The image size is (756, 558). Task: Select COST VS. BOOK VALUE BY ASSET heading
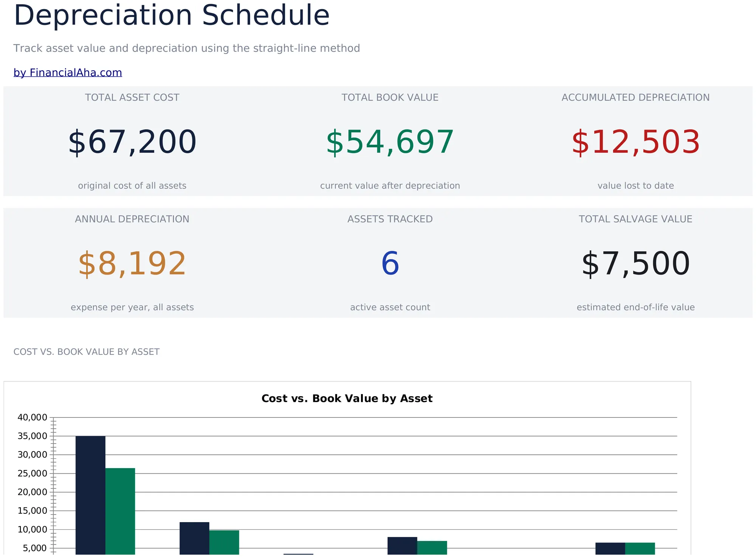click(86, 352)
